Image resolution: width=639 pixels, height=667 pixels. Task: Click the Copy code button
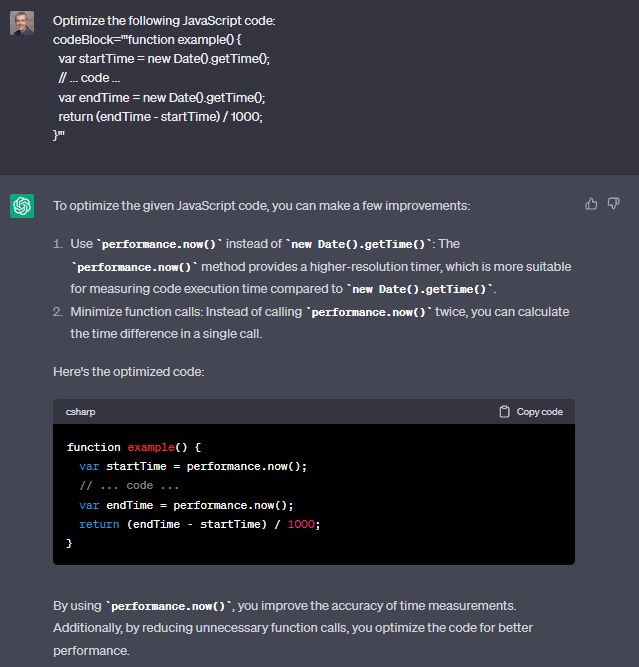click(x=531, y=412)
